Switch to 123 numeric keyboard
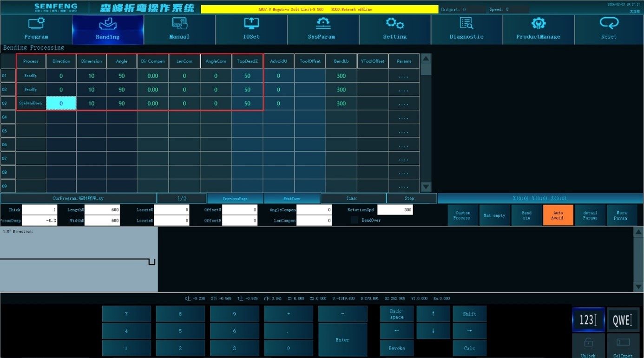 pyautogui.click(x=588, y=319)
